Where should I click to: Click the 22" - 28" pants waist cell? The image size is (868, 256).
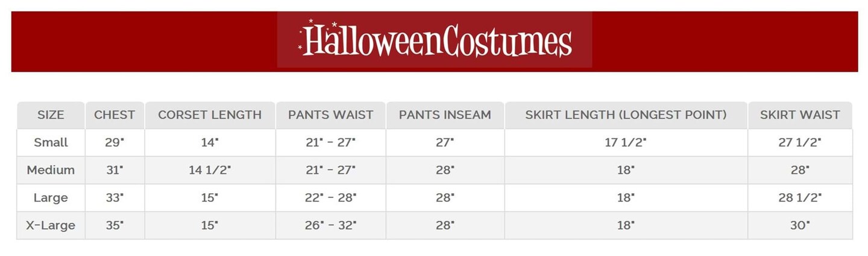click(330, 198)
